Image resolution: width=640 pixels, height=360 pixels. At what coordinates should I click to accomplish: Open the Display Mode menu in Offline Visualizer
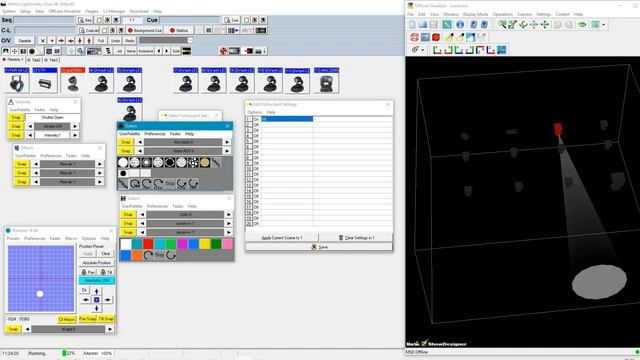pos(476,14)
